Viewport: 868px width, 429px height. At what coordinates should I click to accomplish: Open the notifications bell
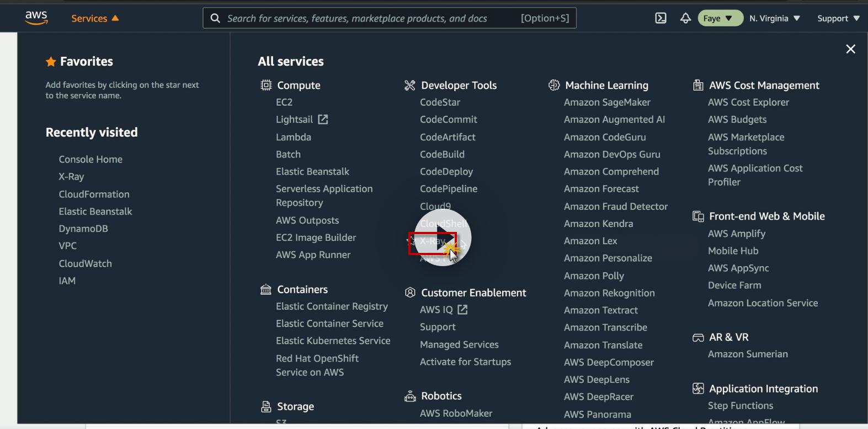pyautogui.click(x=685, y=18)
